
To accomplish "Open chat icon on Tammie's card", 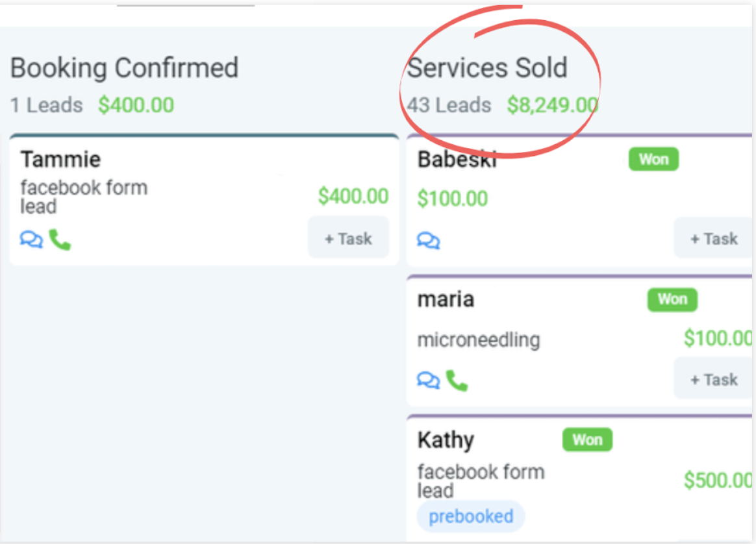I will [x=31, y=239].
